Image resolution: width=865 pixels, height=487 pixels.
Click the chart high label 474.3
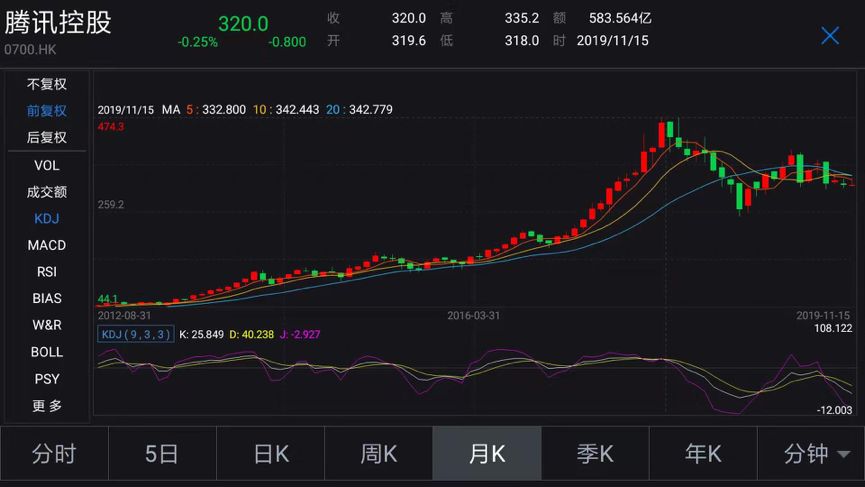coord(111,127)
